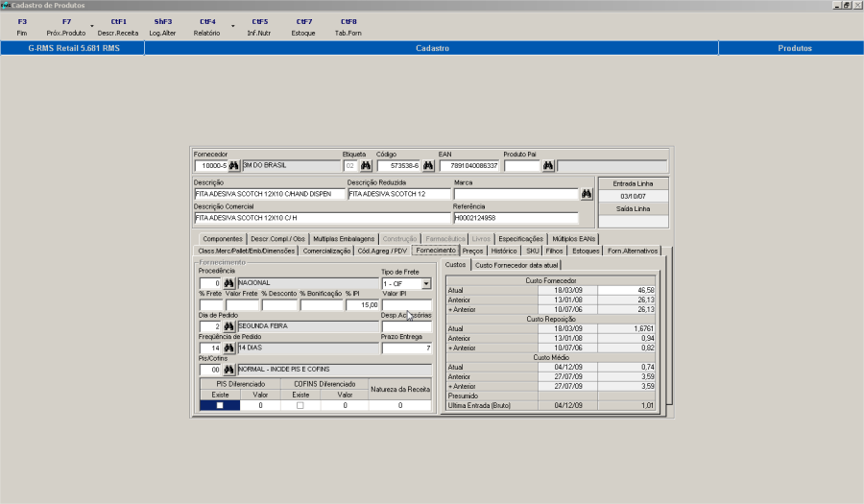The image size is (864, 504).
Task: Restore Cadastro de Produtos window size
Action: coord(847,5)
